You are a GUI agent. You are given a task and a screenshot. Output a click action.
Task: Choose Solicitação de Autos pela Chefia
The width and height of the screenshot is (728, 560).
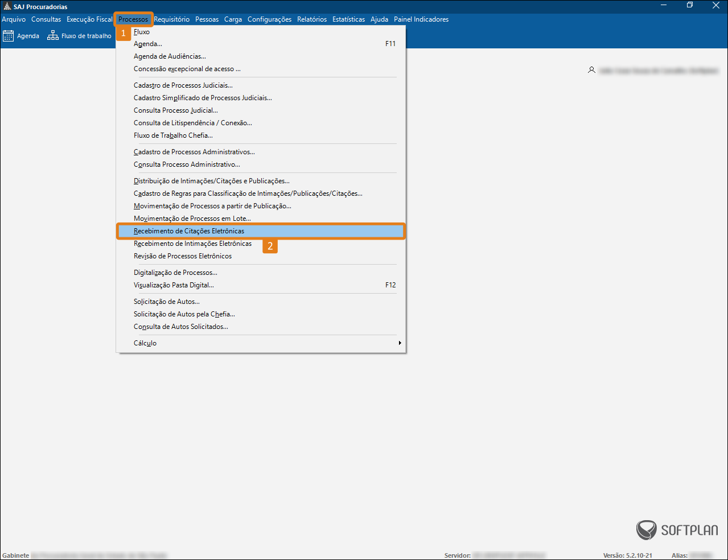[184, 314]
